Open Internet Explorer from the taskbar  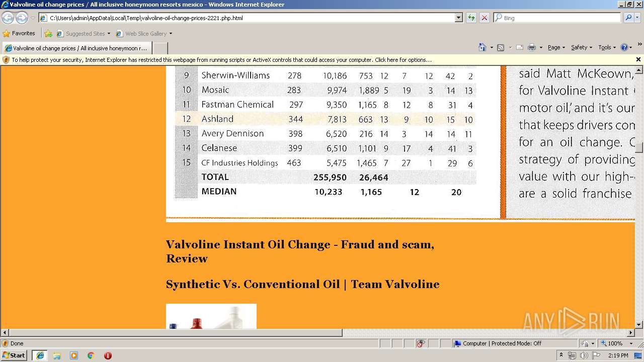click(40, 355)
